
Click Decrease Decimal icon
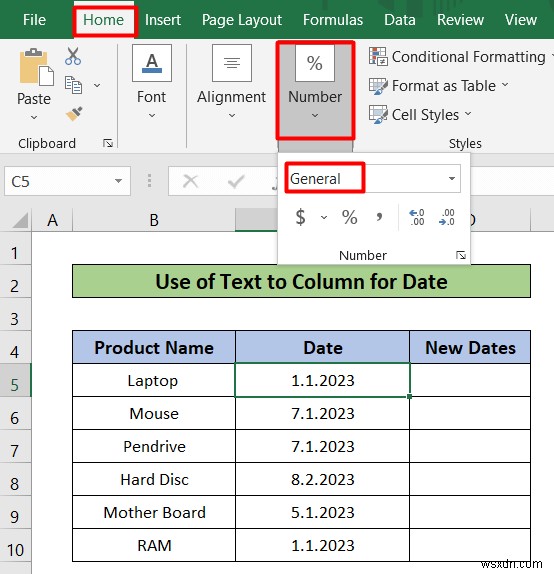click(447, 217)
